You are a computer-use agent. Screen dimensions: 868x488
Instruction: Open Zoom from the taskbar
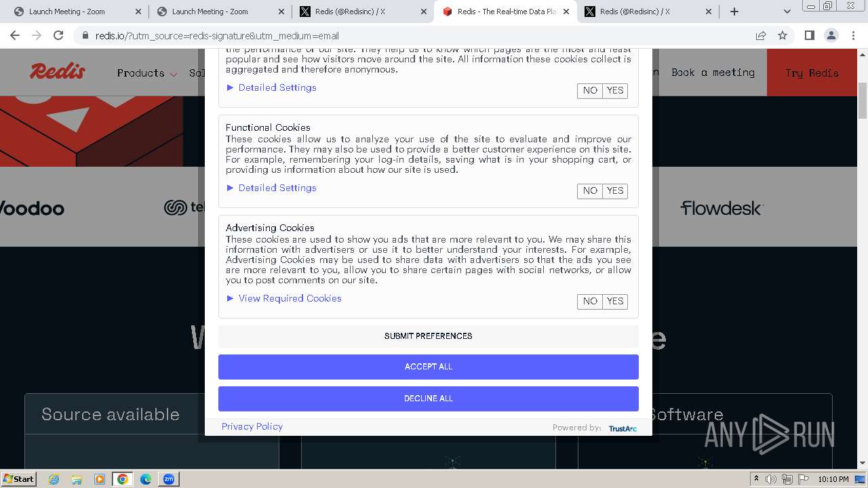click(x=169, y=479)
